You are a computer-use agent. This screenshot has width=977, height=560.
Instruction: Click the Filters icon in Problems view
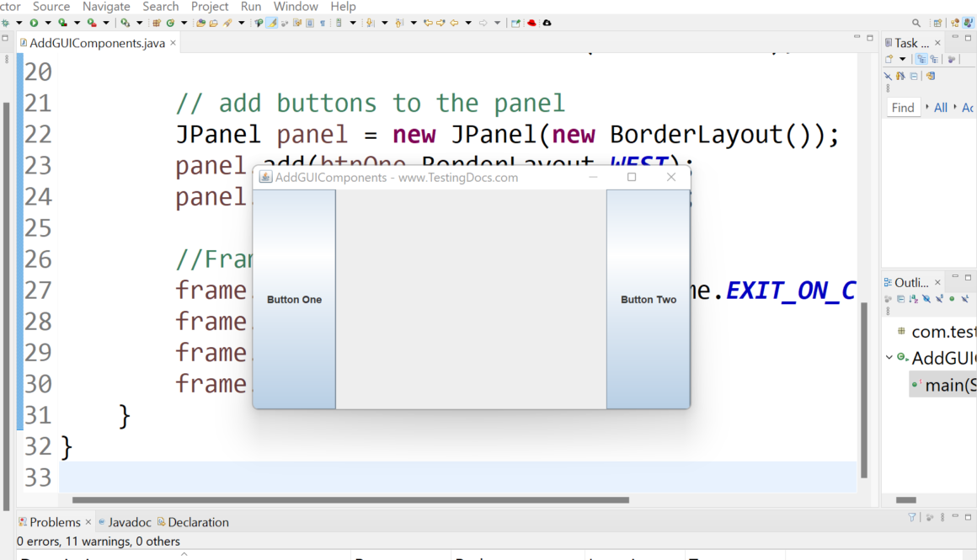point(912,518)
